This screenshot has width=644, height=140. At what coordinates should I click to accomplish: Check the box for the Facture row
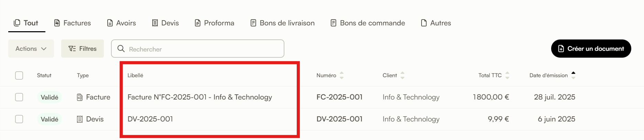pyautogui.click(x=19, y=97)
